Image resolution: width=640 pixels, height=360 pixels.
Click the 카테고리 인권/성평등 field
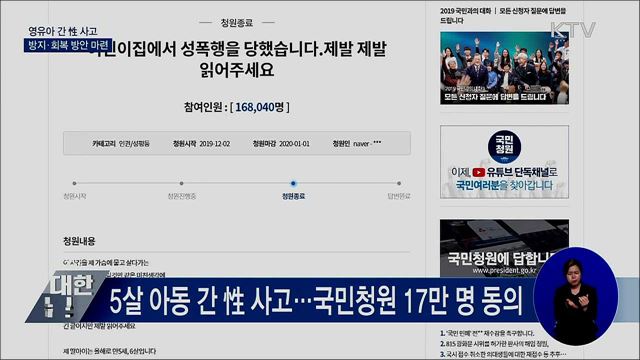click(121, 144)
